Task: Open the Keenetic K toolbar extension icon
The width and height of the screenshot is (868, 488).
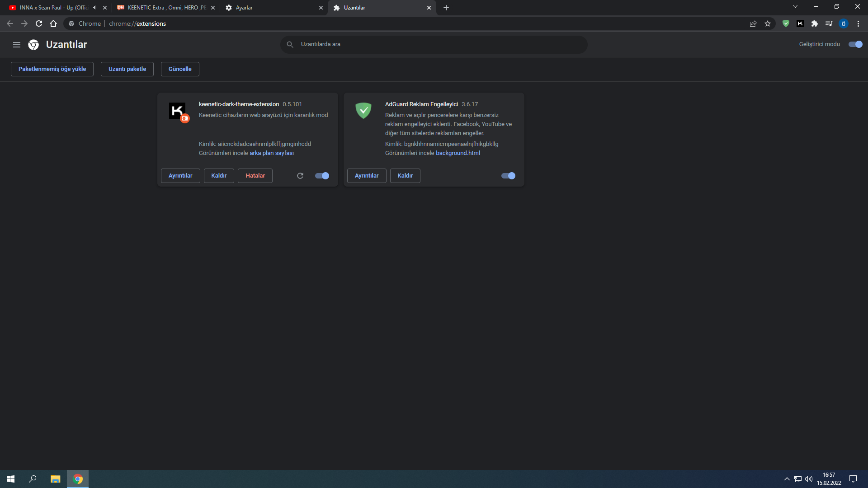Action: click(x=800, y=23)
